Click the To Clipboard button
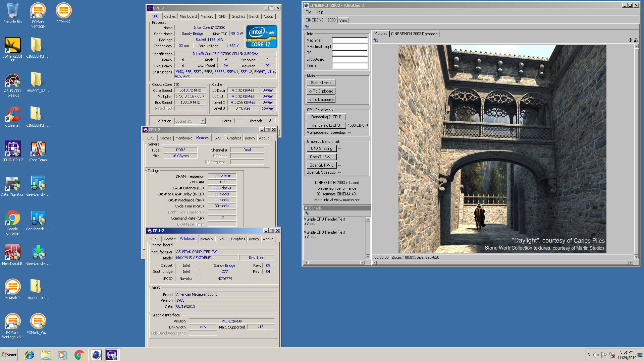This screenshot has height=362, width=644. pyautogui.click(x=321, y=91)
